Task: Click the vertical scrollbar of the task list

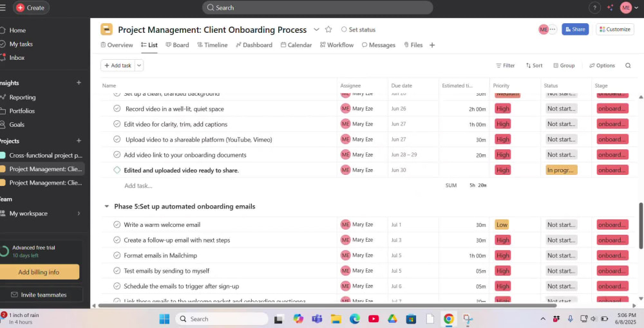Action: pos(641,226)
